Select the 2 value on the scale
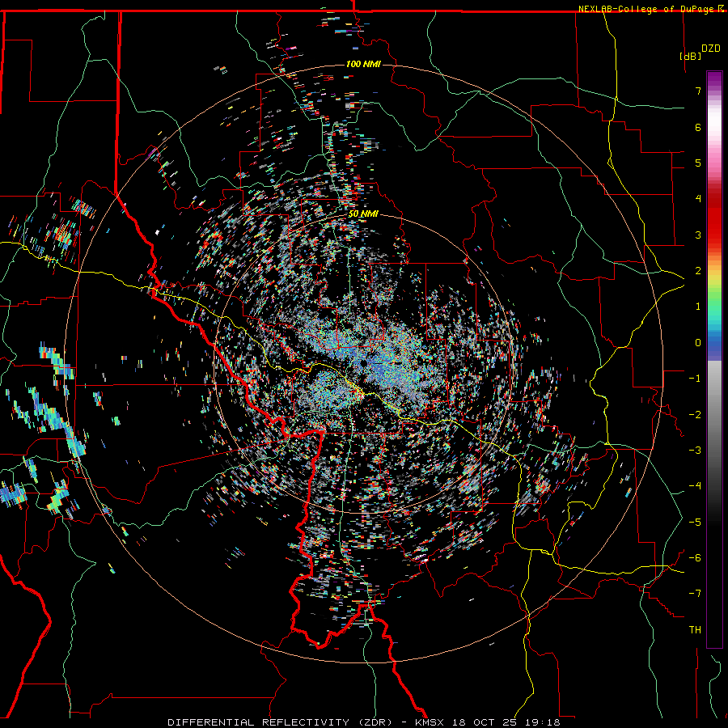This screenshot has height=728, width=728. pos(698,271)
